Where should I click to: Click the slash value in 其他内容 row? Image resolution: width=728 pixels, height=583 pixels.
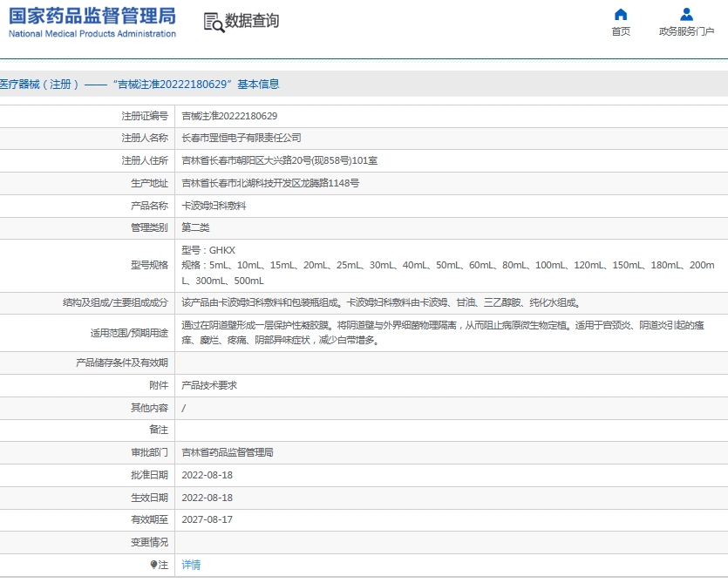click(184, 408)
